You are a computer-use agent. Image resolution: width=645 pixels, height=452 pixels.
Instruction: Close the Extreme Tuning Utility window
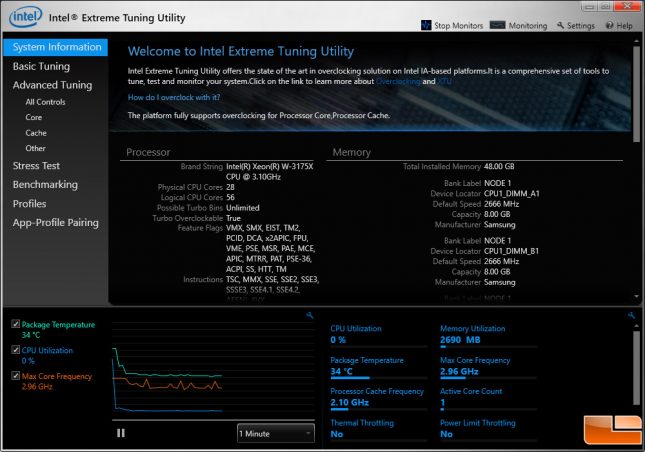(x=628, y=6)
